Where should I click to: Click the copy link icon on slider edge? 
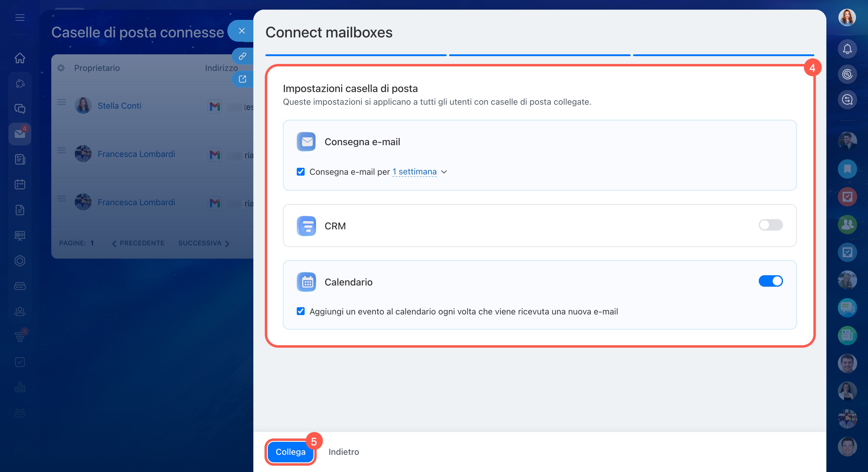(x=242, y=56)
